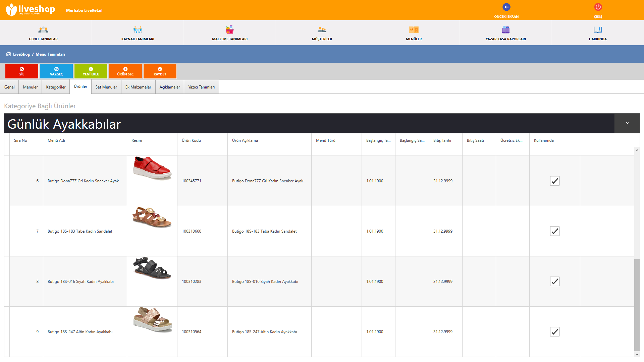
Task: Click the gold sandal product image
Action: (153, 319)
